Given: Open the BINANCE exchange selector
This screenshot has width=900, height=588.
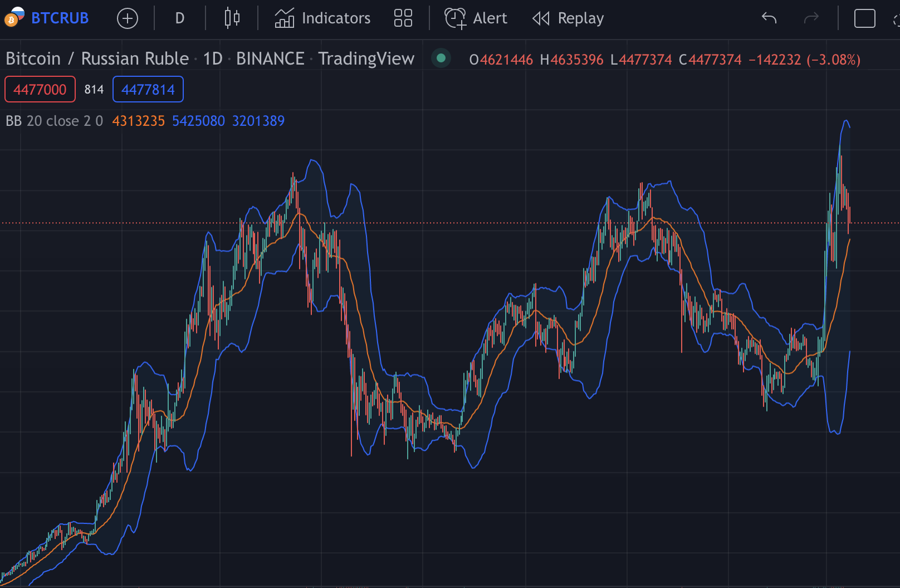Looking at the screenshot, I should 270,58.
